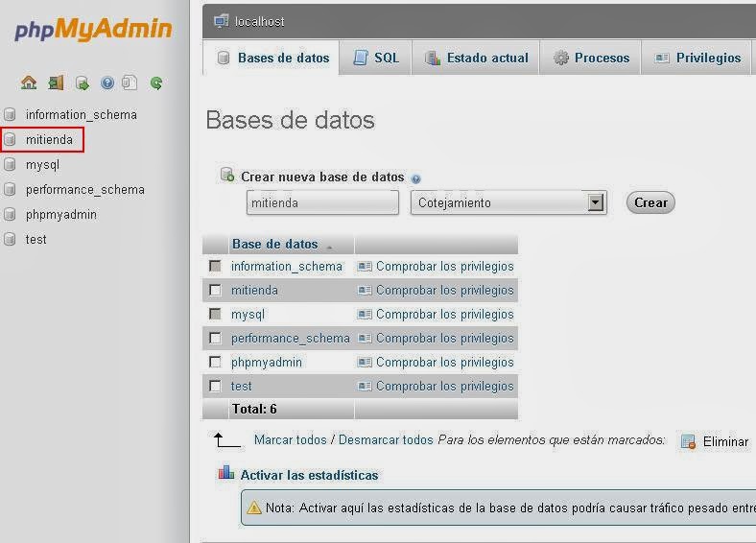The image size is (756, 543).
Task: Open phpmyadmin database in table list
Action: coord(266,363)
